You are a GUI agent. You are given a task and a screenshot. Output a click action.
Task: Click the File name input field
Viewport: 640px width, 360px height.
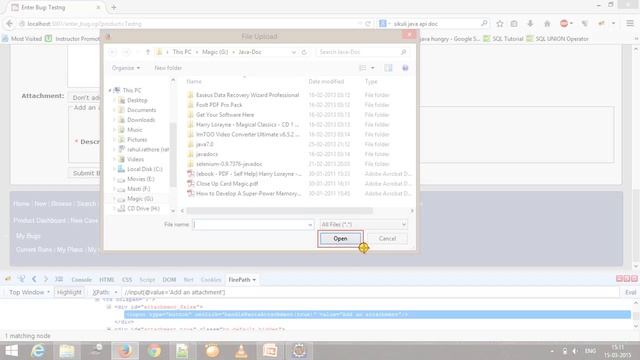250,224
